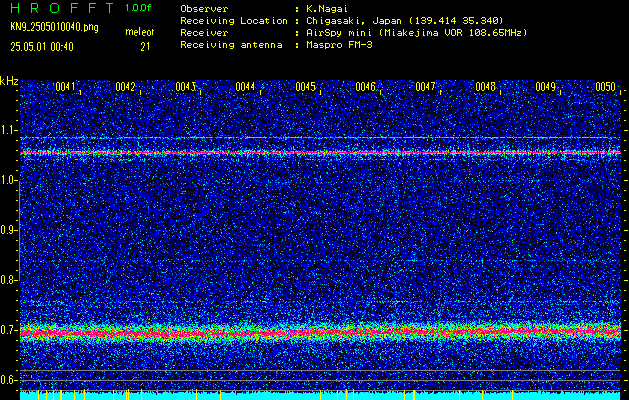This screenshot has width=629, height=400.
Task: Click the Receiving antenna label
Action: pos(231,45)
